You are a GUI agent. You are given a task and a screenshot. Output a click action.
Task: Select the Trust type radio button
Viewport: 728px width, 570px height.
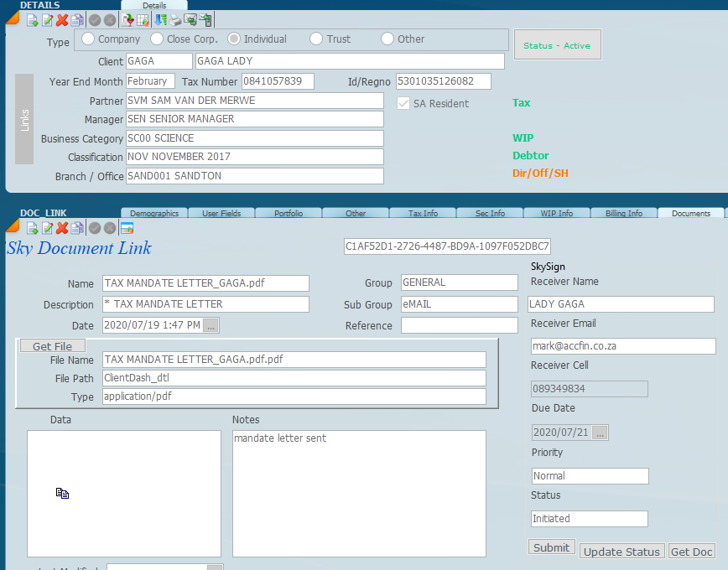(316, 39)
